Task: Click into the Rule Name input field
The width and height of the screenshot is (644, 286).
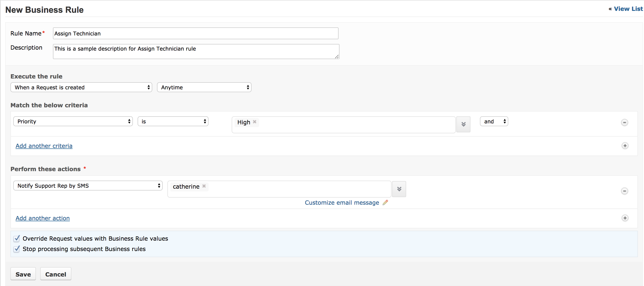Action: point(196,33)
